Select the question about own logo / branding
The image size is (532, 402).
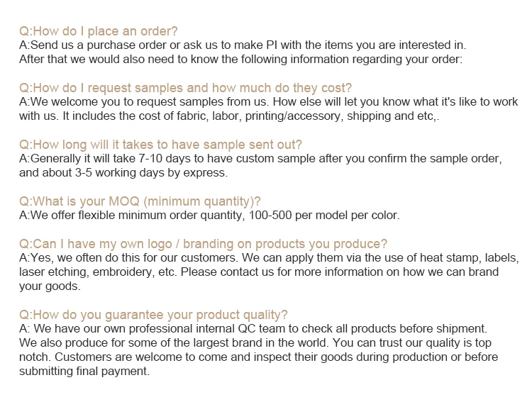pos(203,244)
